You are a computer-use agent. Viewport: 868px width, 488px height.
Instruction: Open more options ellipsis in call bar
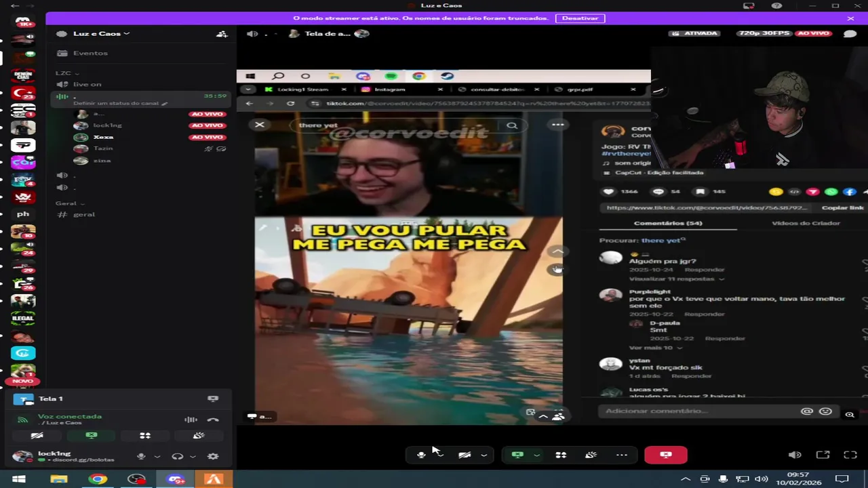pyautogui.click(x=622, y=455)
